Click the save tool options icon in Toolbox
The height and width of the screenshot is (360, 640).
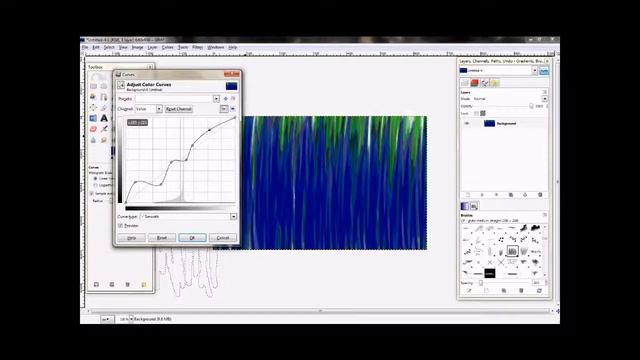pos(96,284)
